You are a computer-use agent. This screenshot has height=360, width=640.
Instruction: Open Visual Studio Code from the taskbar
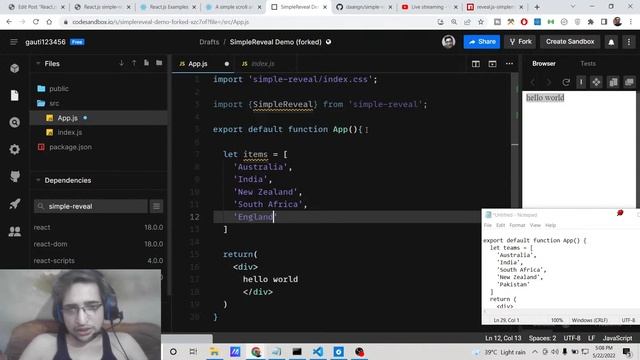[x=318, y=352]
